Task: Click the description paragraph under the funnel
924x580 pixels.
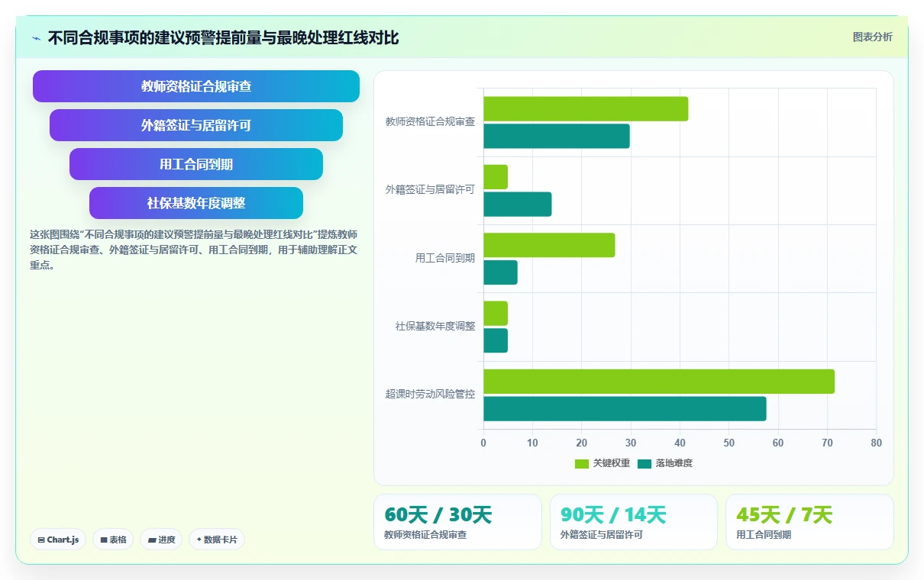Action: (194, 250)
